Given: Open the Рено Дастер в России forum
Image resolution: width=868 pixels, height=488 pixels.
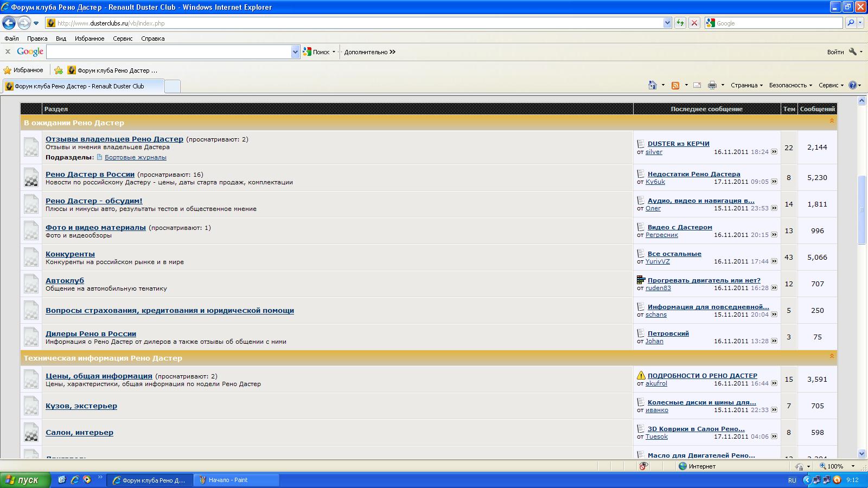Looking at the screenshot, I should pyautogui.click(x=90, y=174).
